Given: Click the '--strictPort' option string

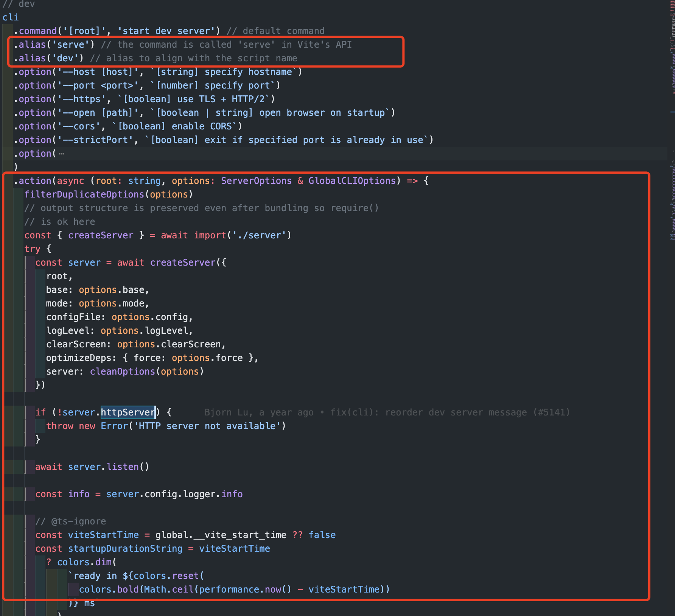Looking at the screenshot, I should pyautogui.click(x=95, y=140).
